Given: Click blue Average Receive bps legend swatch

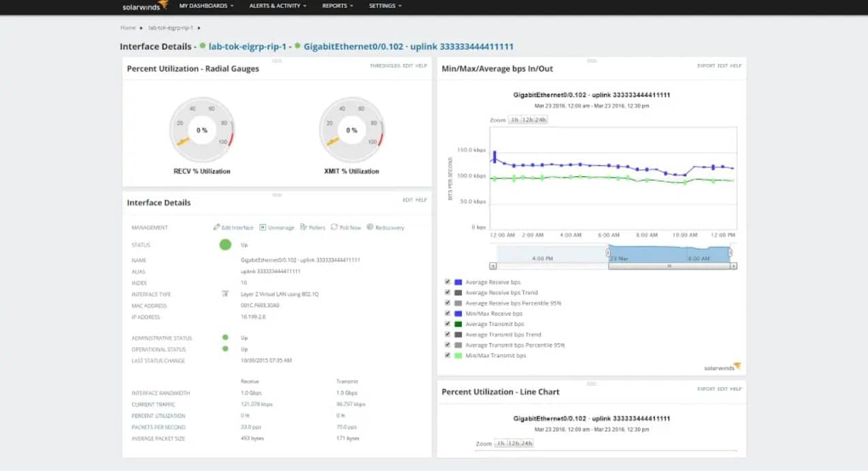Looking at the screenshot, I should coord(458,282).
